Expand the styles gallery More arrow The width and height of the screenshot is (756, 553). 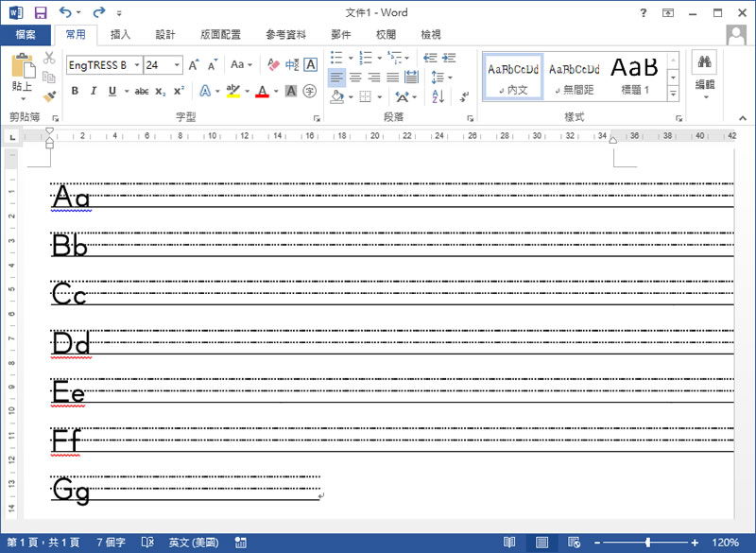[673, 95]
